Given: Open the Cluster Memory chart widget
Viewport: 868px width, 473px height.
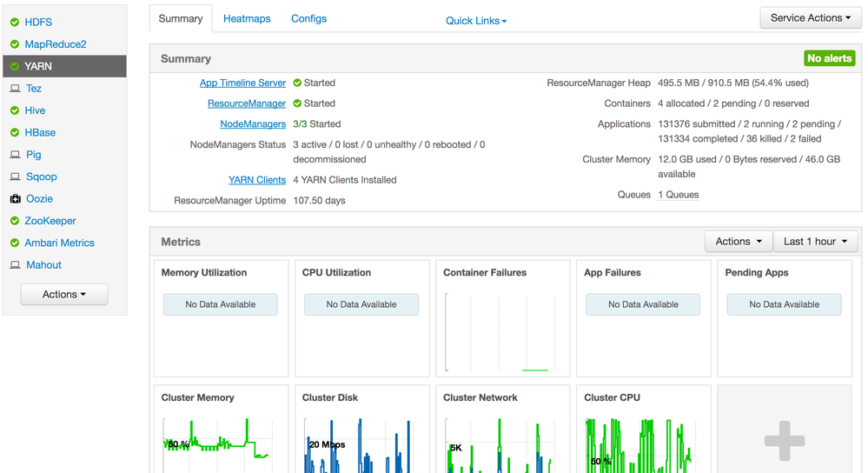Looking at the screenshot, I should click(x=221, y=430).
